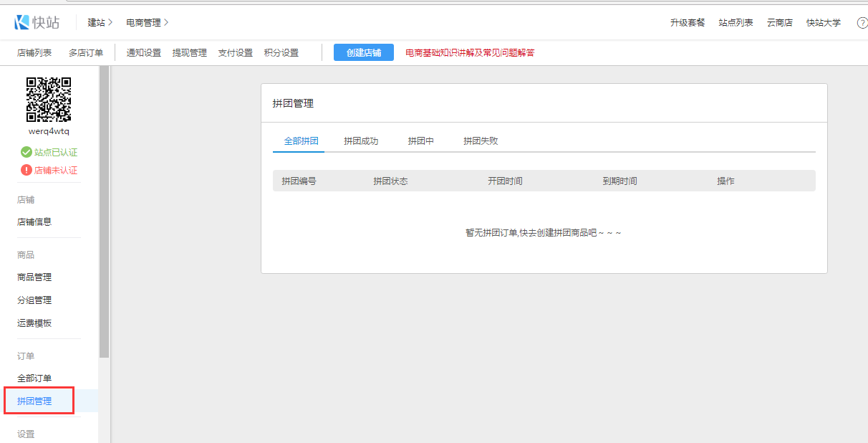
Task: Click the green site verified checkmark icon
Action: pyautogui.click(x=26, y=152)
